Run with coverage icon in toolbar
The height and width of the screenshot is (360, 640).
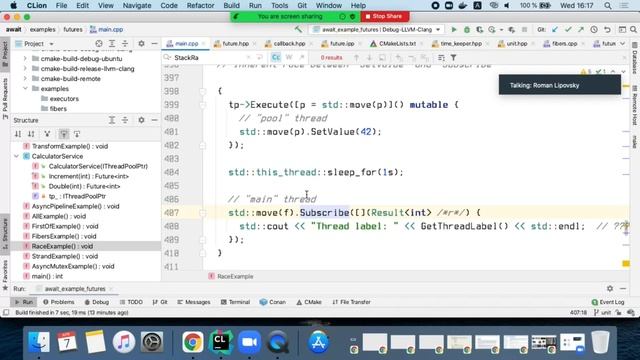point(480,29)
